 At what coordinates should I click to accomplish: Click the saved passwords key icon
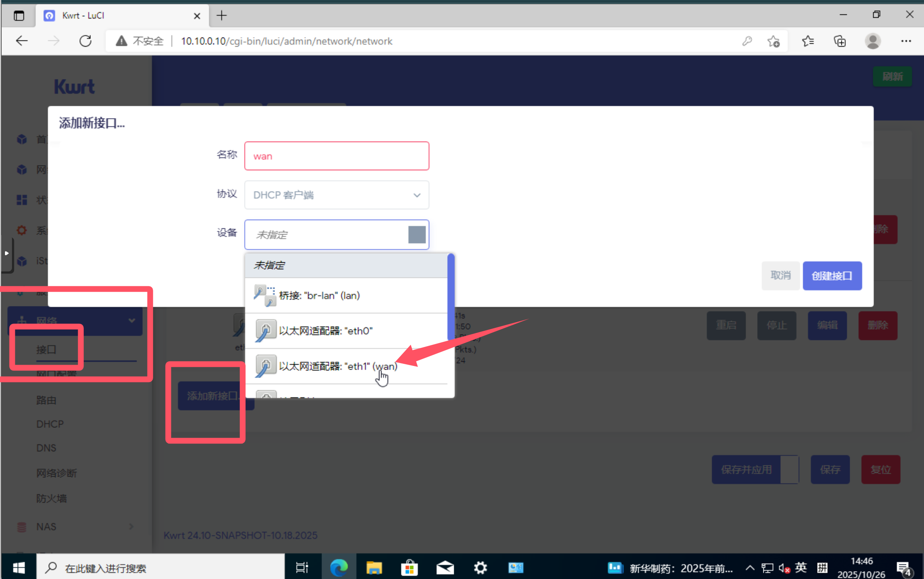(747, 41)
